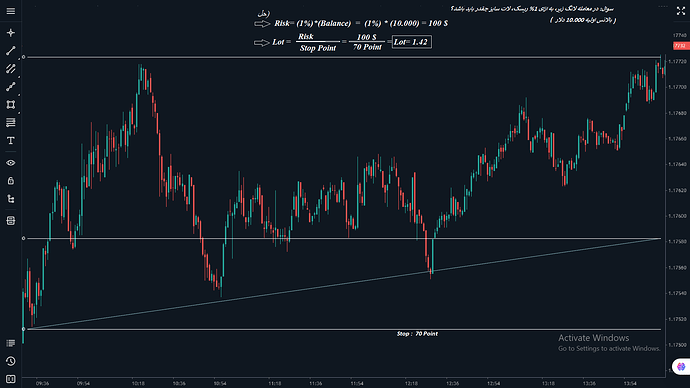Open the hamburger main menu
Screen dimensions: 690x388
pos(11,11)
